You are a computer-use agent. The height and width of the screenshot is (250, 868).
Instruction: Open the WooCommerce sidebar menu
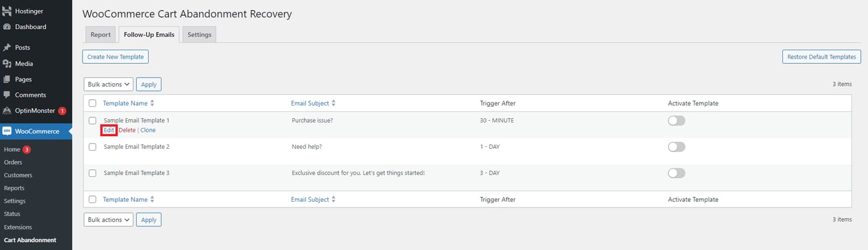point(36,131)
